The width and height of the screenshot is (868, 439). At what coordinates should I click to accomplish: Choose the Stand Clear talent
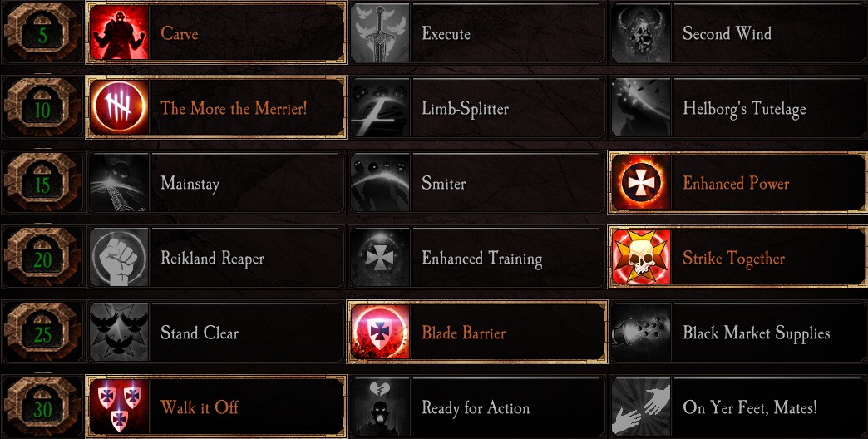tap(216, 332)
